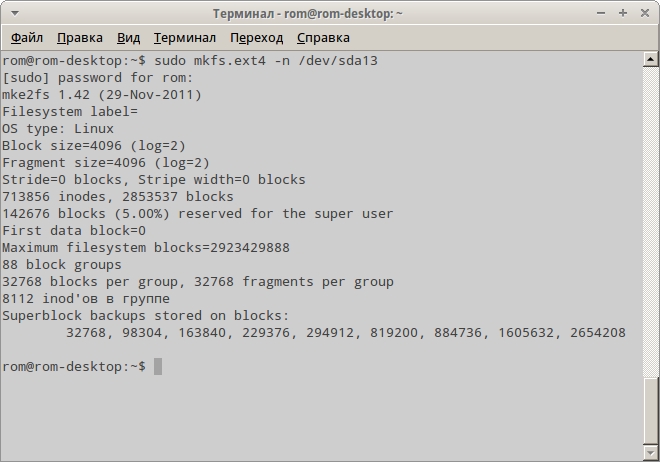The image size is (660, 462).
Task: Click 'Superblock backups stored on blocks:' line
Action: pos(146,316)
